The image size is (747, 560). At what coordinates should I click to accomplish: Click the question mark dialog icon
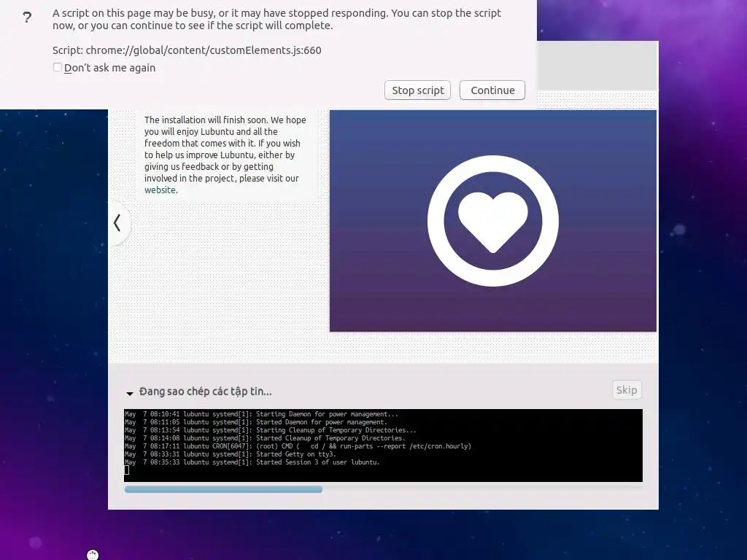27,17
